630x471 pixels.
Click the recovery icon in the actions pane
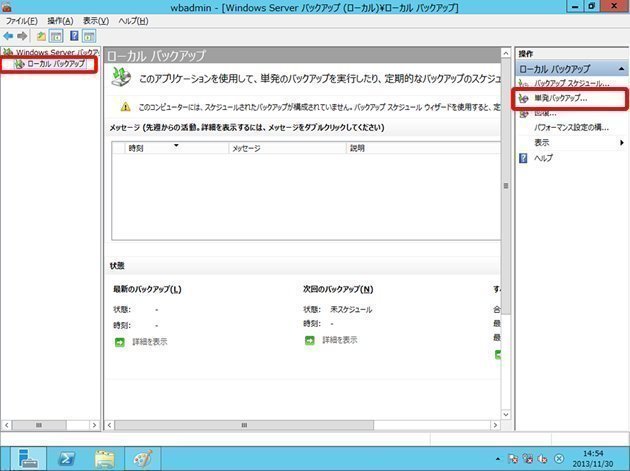coord(523,114)
